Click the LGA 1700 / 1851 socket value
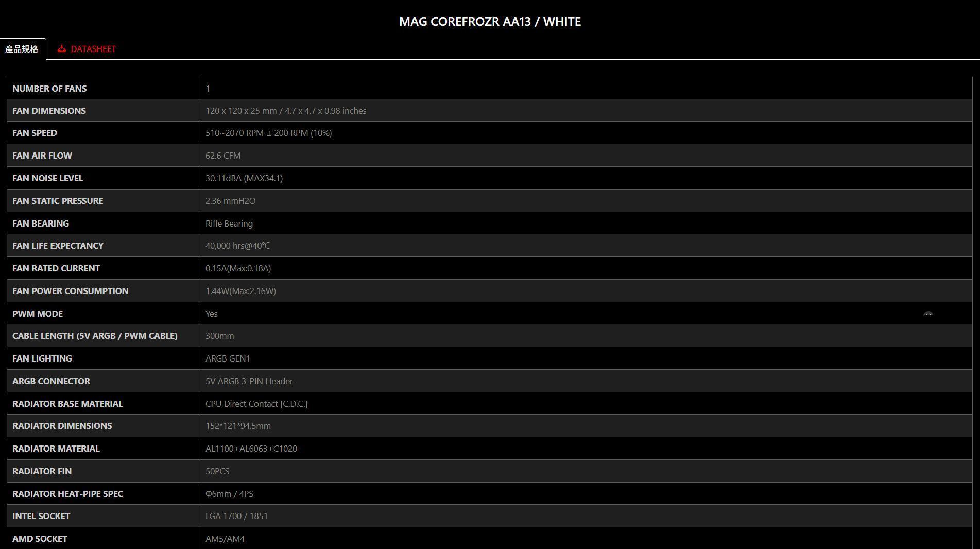This screenshot has height=549, width=980. (x=236, y=516)
